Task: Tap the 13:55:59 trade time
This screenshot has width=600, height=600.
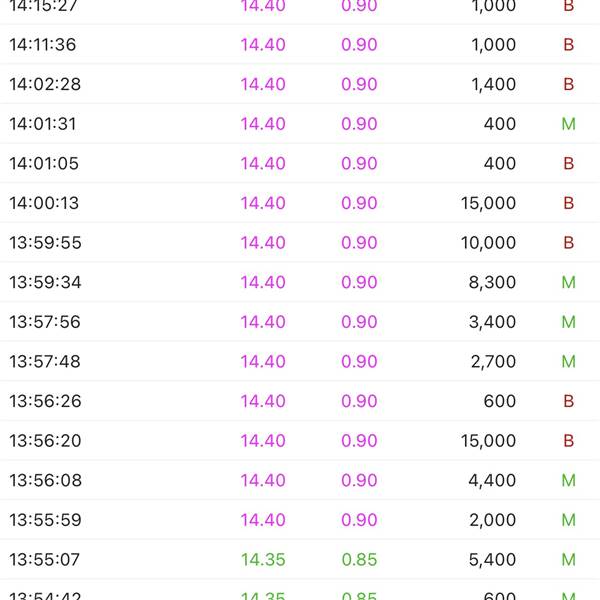Action: 45,520
